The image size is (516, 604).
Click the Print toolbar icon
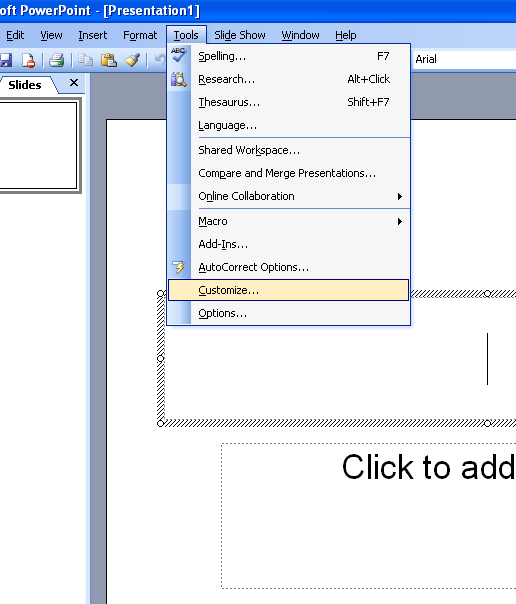point(57,60)
